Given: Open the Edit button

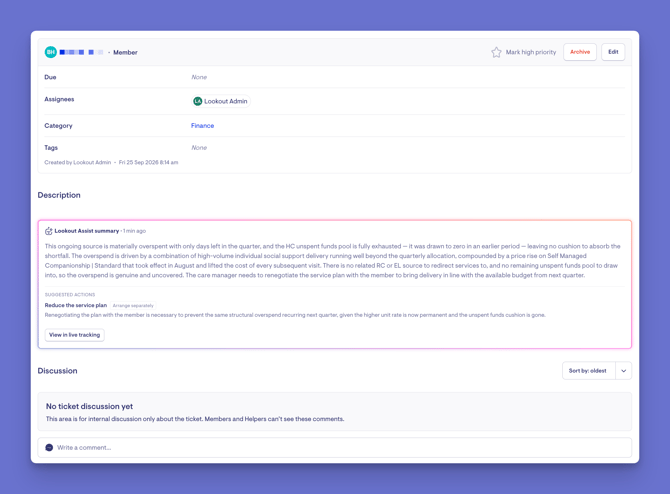Looking at the screenshot, I should [x=613, y=52].
